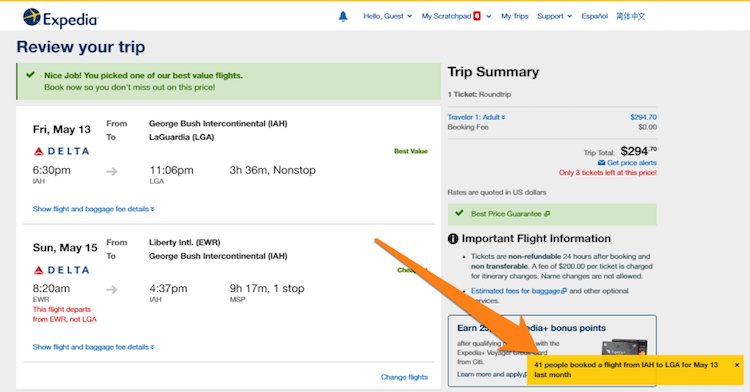Click the credit card image in bonus offer
This screenshot has width=750, height=392.
pos(624,347)
